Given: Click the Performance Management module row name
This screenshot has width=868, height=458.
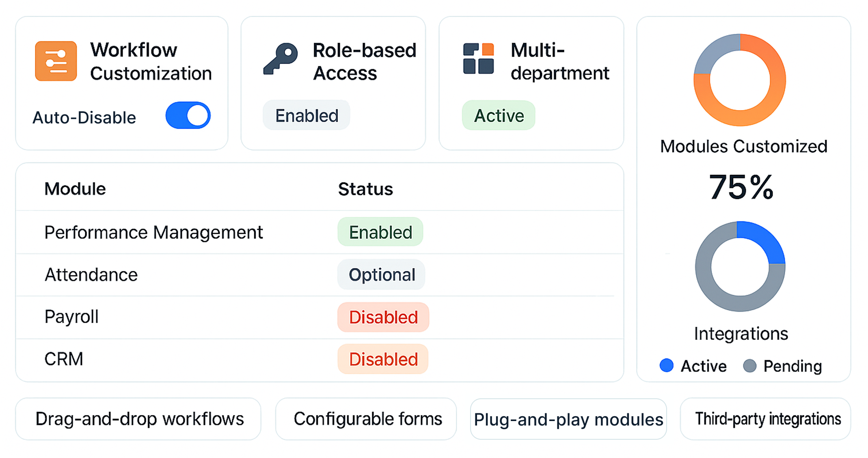Looking at the screenshot, I should point(153,233).
